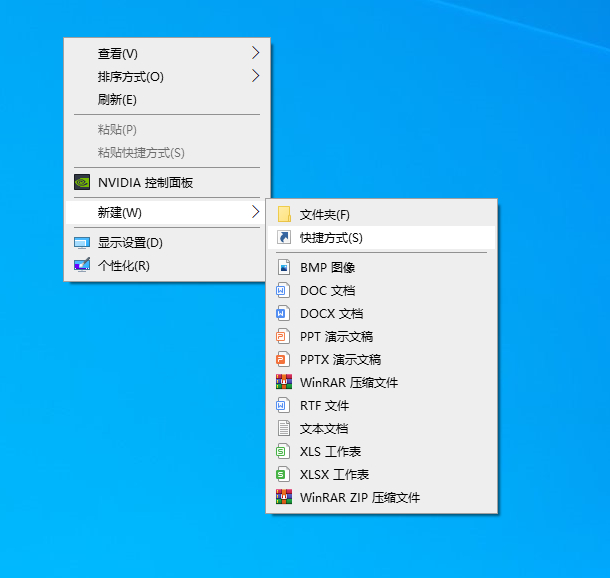Click the greyed-out 粘贴(P) entry
610x578 pixels.
(x=167, y=130)
